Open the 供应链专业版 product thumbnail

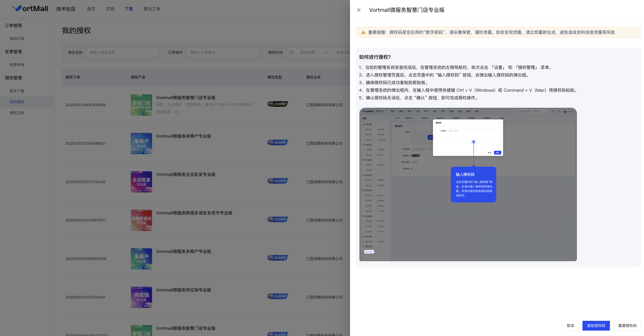[141, 297]
